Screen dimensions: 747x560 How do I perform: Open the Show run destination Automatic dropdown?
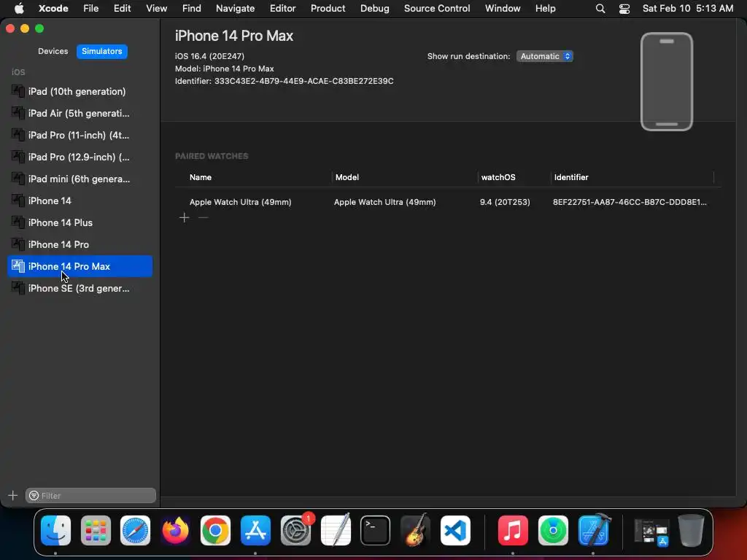(x=544, y=56)
